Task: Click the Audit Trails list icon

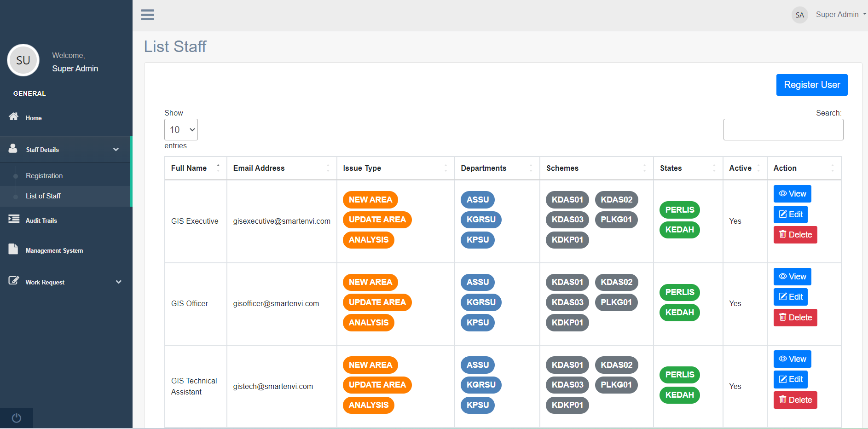Action: click(x=14, y=219)
